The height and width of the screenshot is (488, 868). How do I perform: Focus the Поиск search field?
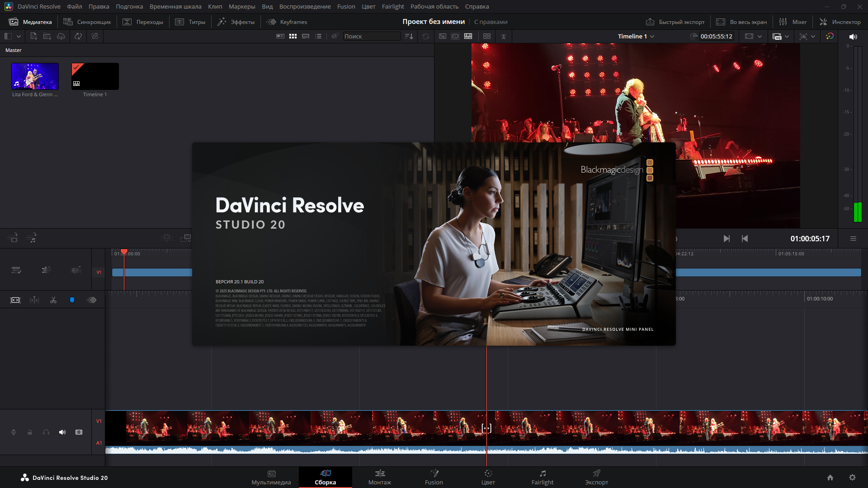coord(372,36)
